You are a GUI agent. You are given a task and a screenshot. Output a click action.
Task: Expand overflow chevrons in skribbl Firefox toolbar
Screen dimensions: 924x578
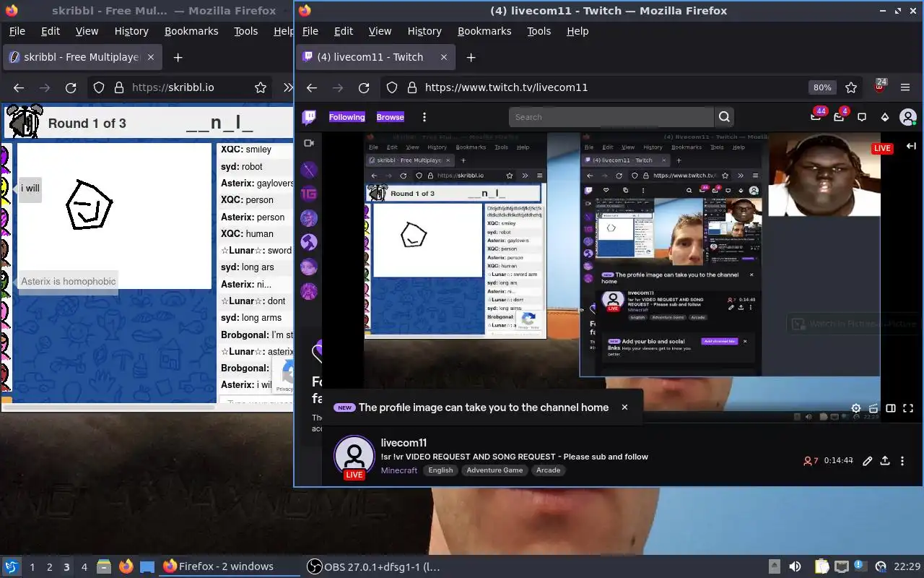287,87
